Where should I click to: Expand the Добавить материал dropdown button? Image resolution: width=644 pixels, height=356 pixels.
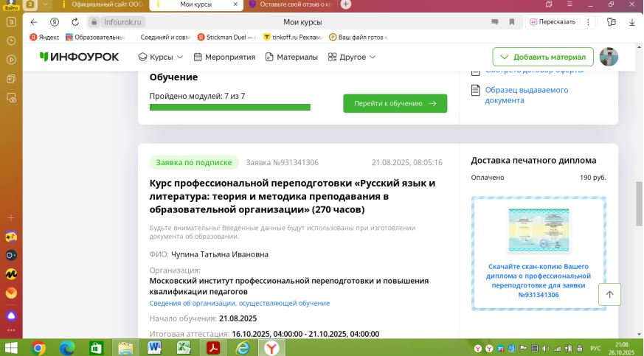tap(543, 57)
